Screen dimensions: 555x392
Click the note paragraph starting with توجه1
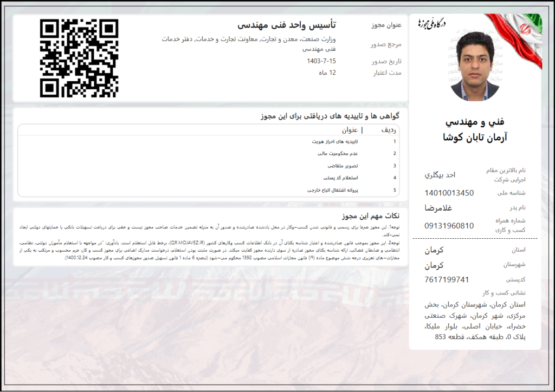pyautogui.click(x=210, y=231)
